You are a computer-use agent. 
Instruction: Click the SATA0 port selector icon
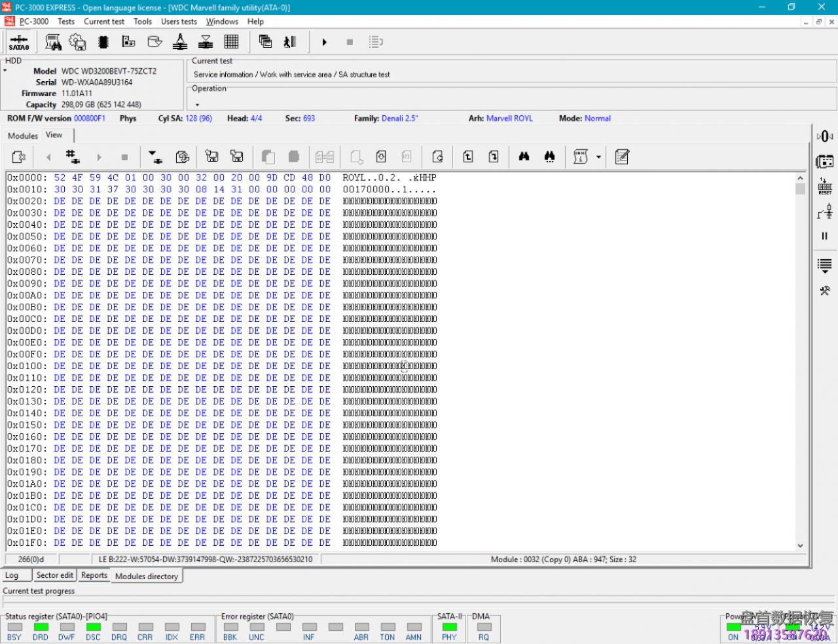coord(18,43)
